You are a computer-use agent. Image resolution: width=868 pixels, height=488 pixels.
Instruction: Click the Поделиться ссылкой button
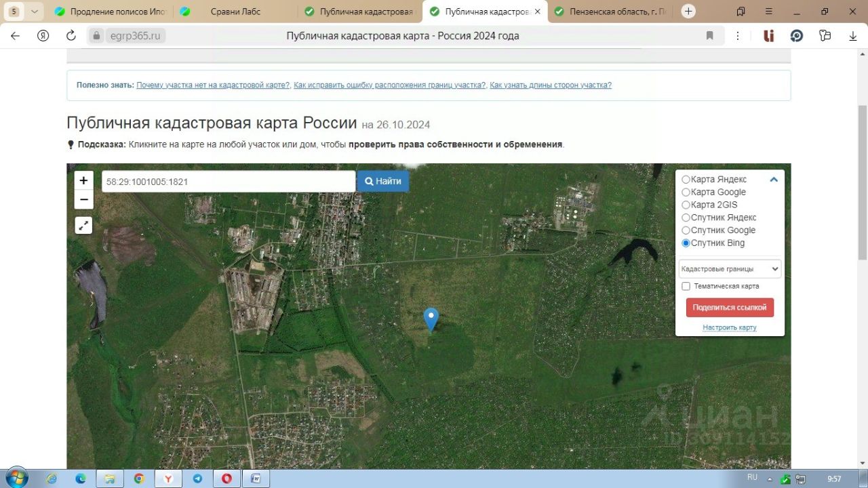(730, 307)
